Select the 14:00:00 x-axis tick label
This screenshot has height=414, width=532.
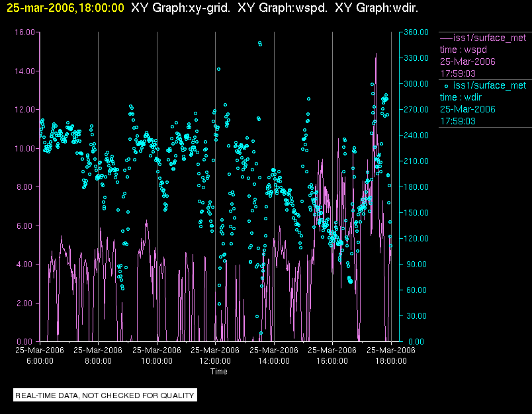point(273,361)
